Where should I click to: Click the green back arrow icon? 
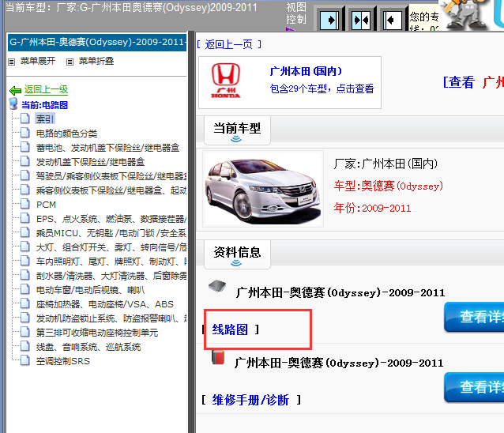tap(15, 90)
